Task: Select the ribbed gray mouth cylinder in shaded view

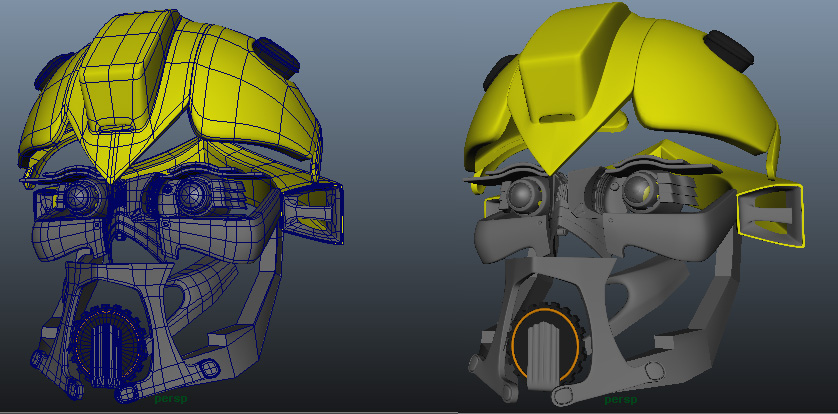Action: [545, 354]
